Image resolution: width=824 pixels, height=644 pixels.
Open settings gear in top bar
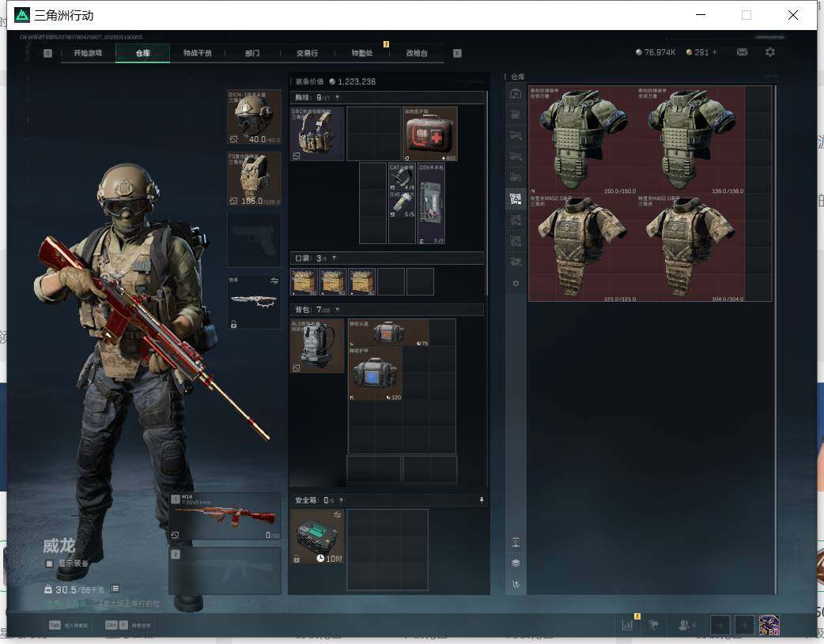pyautogui.click(x=770, y=52)
